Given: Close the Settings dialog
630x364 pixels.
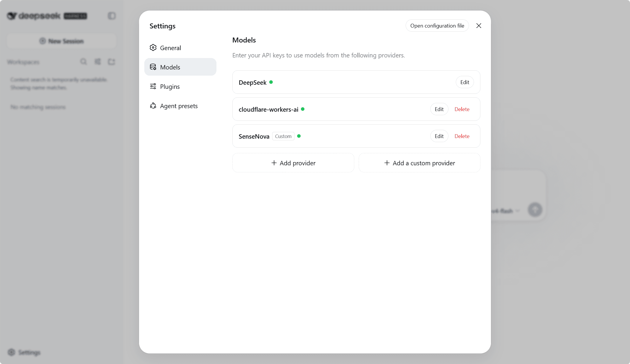Looking at the screenshot, I should point(479,26).
